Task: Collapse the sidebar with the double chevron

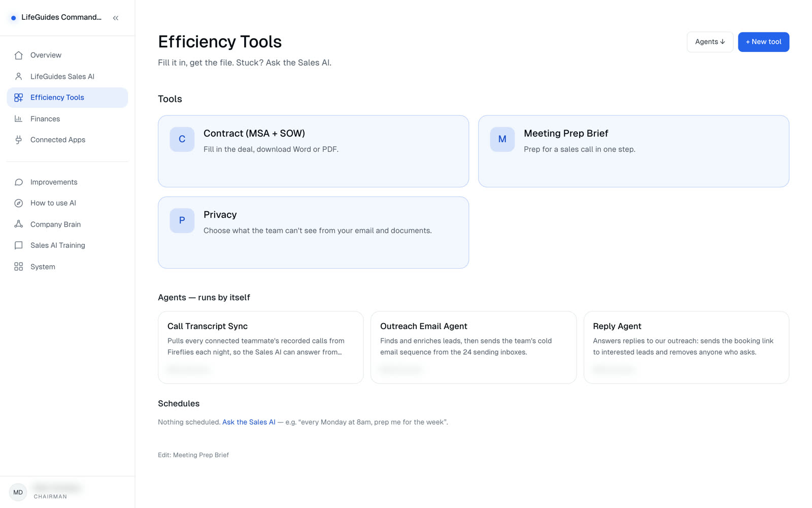Action: (116, 18)
